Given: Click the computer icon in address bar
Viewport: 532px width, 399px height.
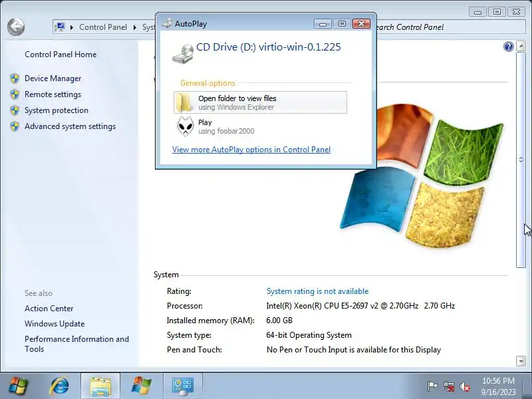Looking at the screenshot, I should [60, 27].
